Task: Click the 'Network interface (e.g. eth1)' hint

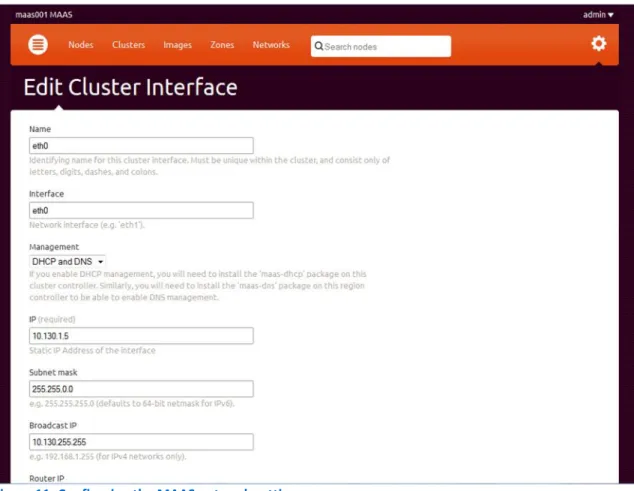Action: click(x=87, y=225)
